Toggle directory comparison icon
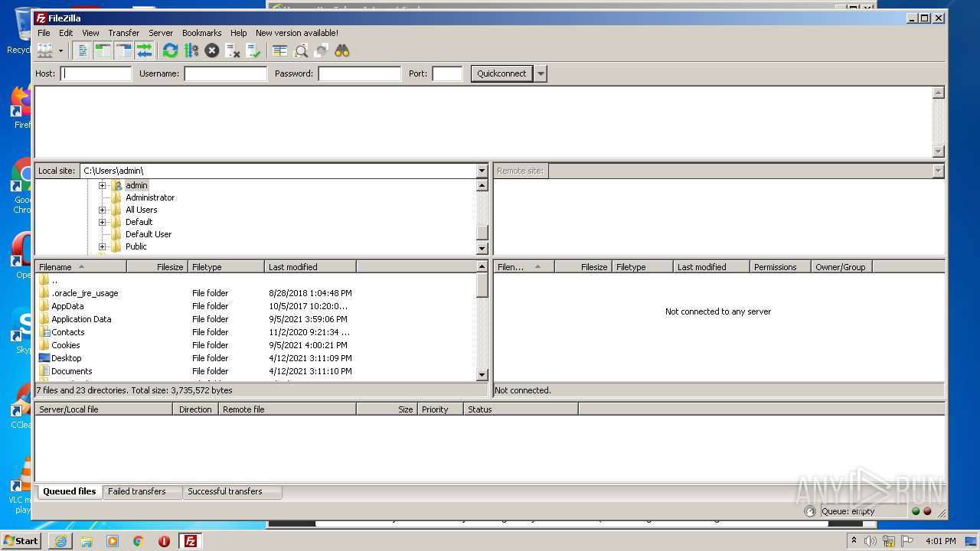The width and height of the screenshot is (980, 551). coord(301,51)
